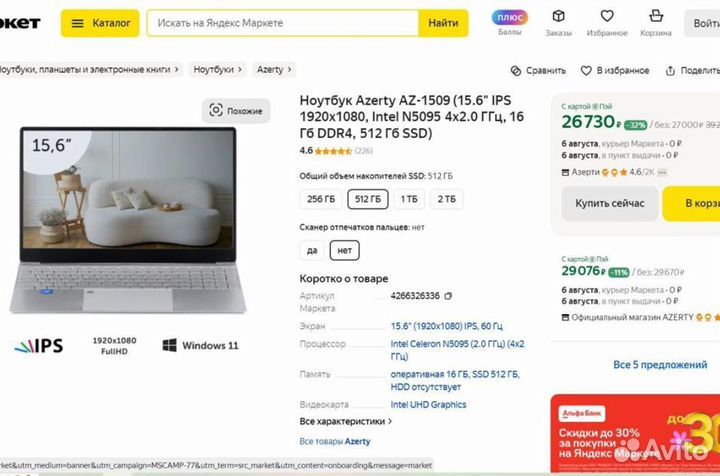
Task: Click the laptop product image
Action: point(122,220)
